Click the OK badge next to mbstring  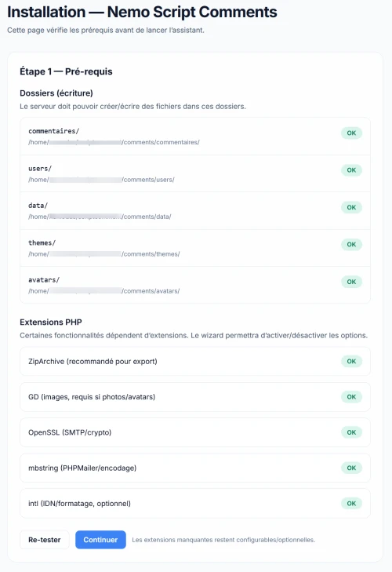[x=351, y=468]
